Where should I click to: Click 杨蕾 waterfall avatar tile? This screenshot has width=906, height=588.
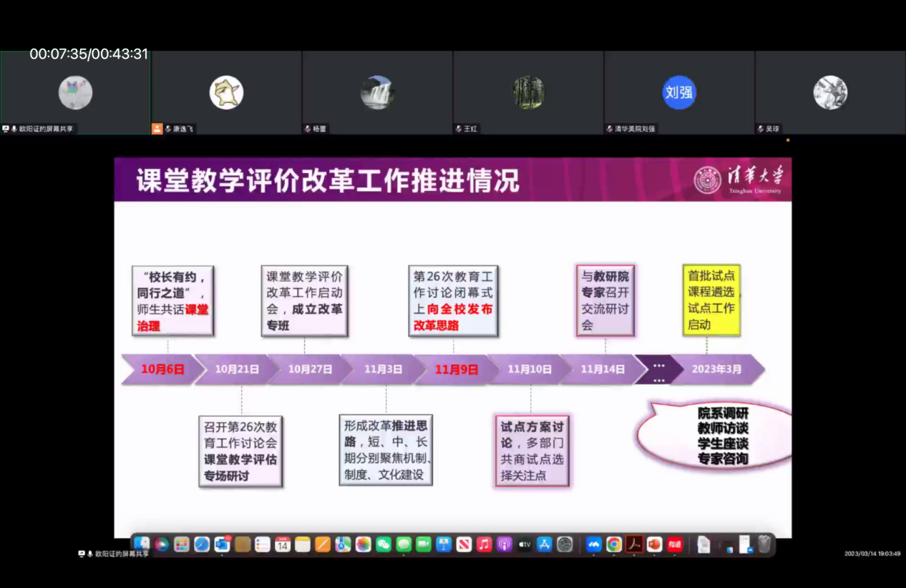click(377, 92)
